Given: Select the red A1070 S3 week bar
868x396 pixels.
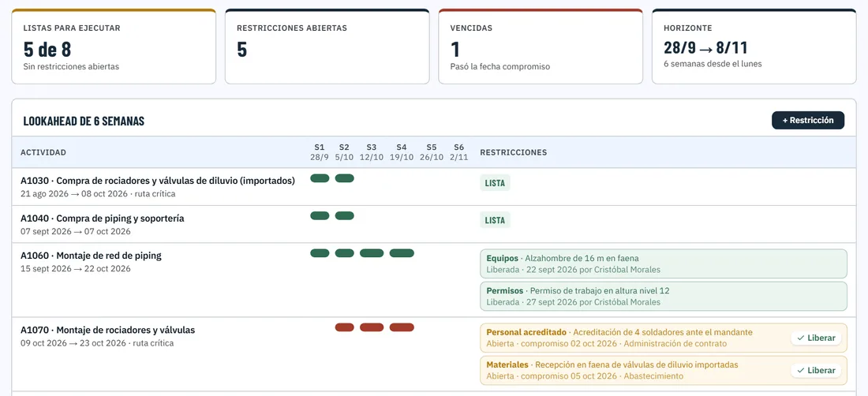Looking at the screenshot, I should pos(372,327).
